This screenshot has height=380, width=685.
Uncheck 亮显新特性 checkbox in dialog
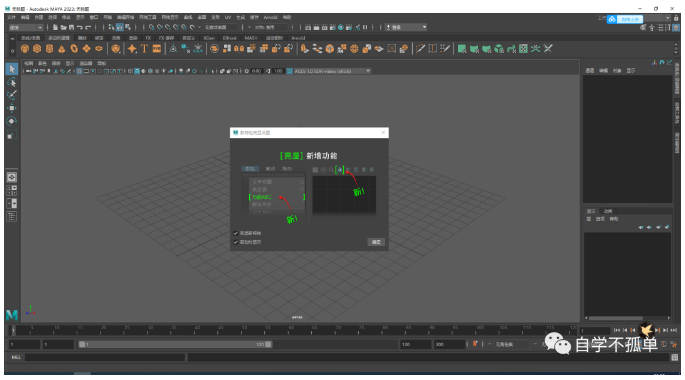[x=236, y=233]
